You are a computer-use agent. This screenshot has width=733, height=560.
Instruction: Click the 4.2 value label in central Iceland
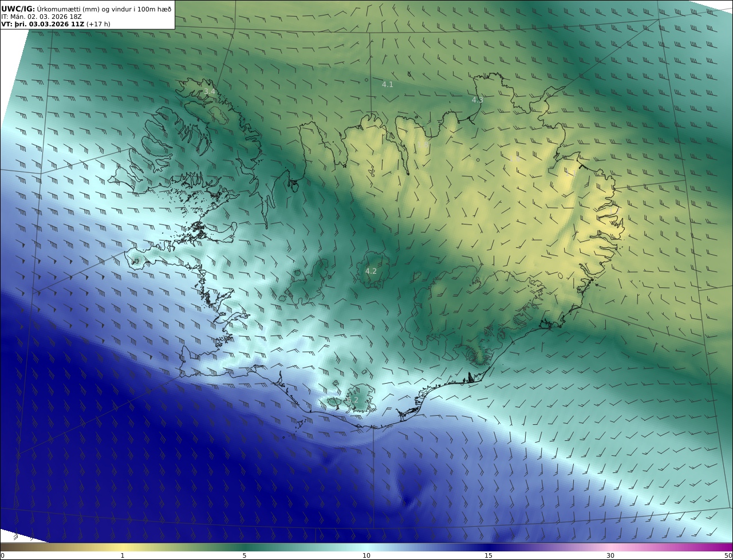tap(371, 271)
